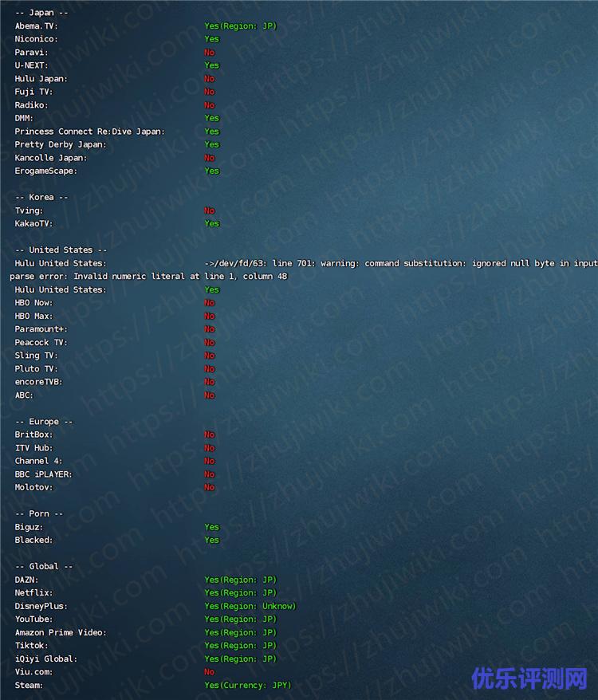The image size is (598, 700).
Task: Click the 'Molotov:' label
Action: (33, 487)
